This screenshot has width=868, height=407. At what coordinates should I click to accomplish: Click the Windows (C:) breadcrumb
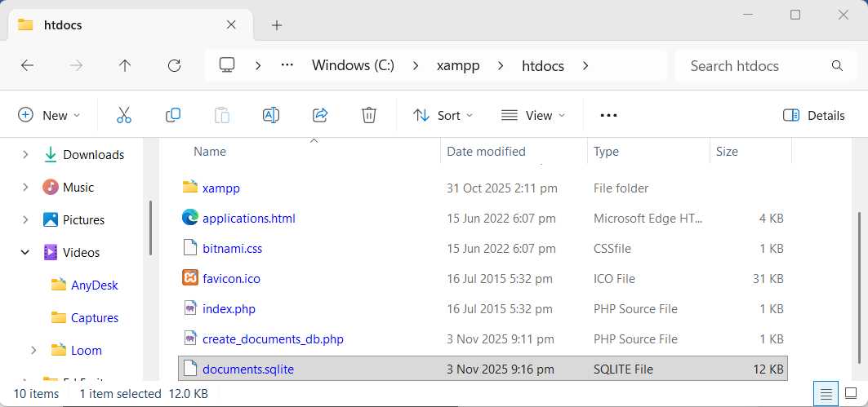(354, 66)
